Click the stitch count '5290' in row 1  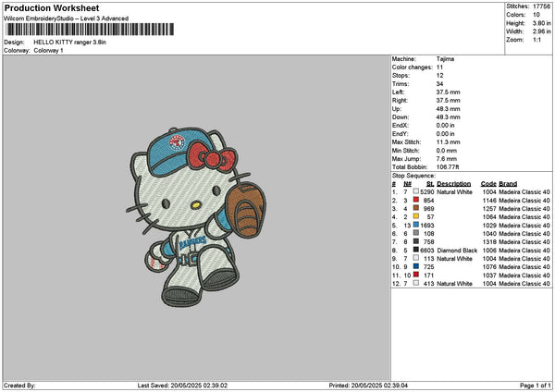pos(427,192)
